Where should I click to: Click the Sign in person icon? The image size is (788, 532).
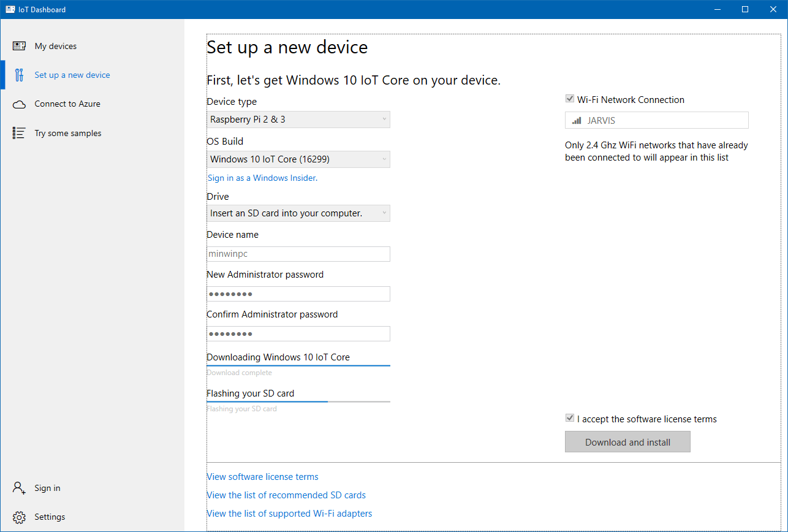(18, 488)
